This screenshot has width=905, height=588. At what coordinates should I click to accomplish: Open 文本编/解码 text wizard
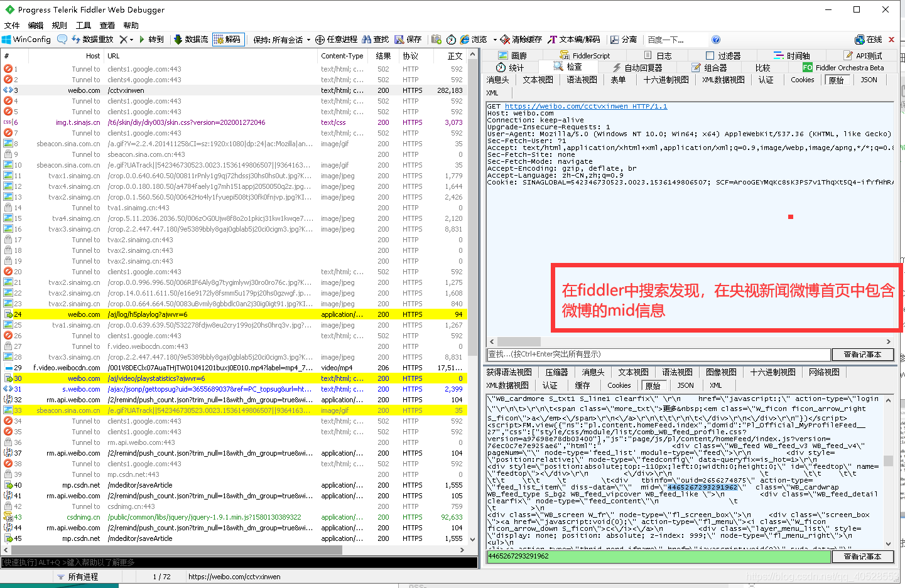click(574, 39)
